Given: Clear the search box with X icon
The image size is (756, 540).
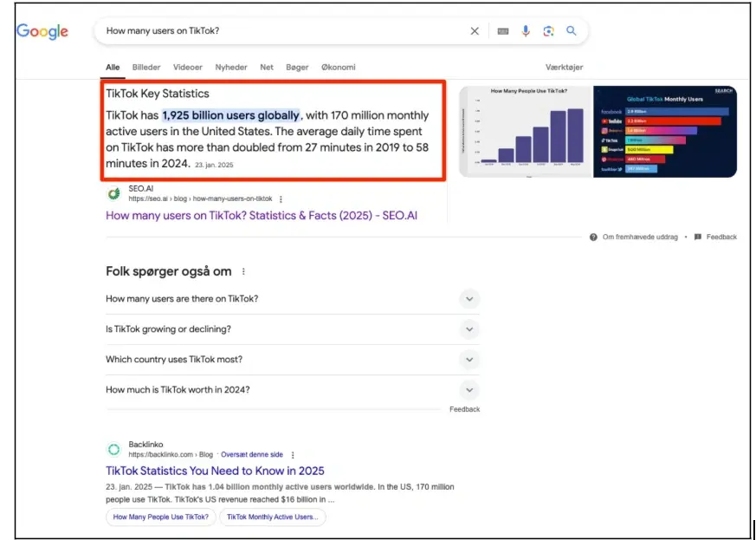Looking at the screenshot, I should (x=475, y=31).
